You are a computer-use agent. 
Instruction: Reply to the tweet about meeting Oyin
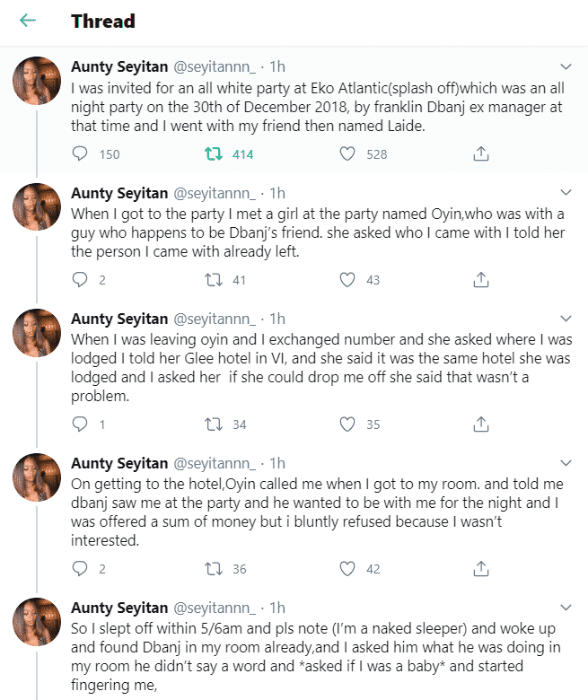[x=80, y=280]
